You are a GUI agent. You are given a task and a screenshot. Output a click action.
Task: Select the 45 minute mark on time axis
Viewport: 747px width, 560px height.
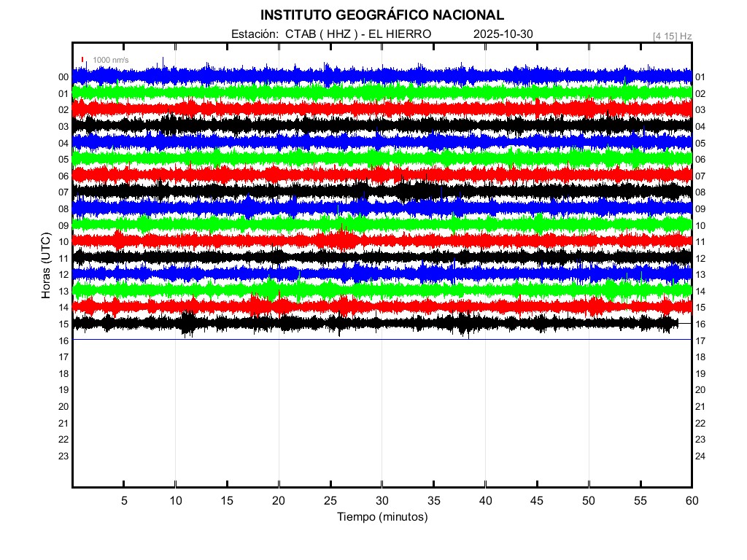[x=536, y=500]
